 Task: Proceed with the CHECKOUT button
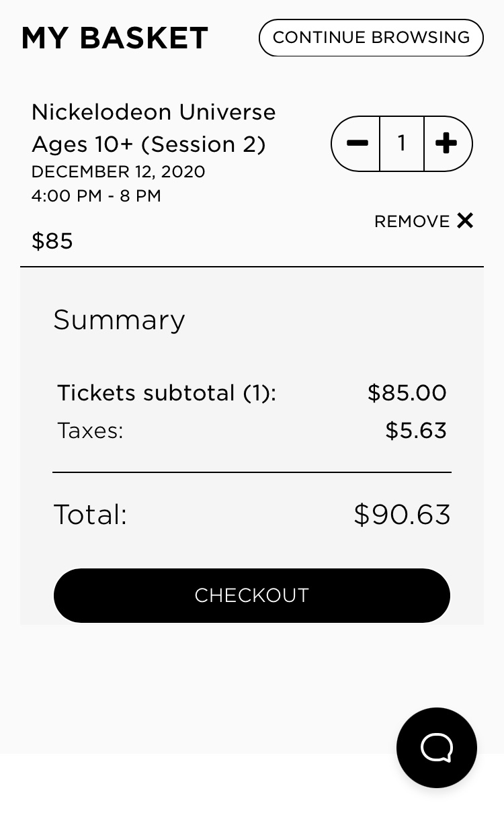click(252, 595)
